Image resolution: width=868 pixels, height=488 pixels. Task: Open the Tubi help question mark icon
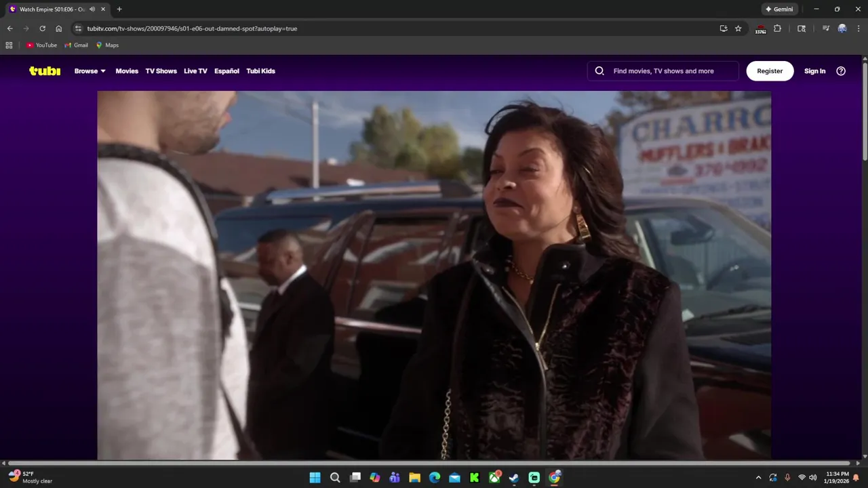tap(841, 70)
